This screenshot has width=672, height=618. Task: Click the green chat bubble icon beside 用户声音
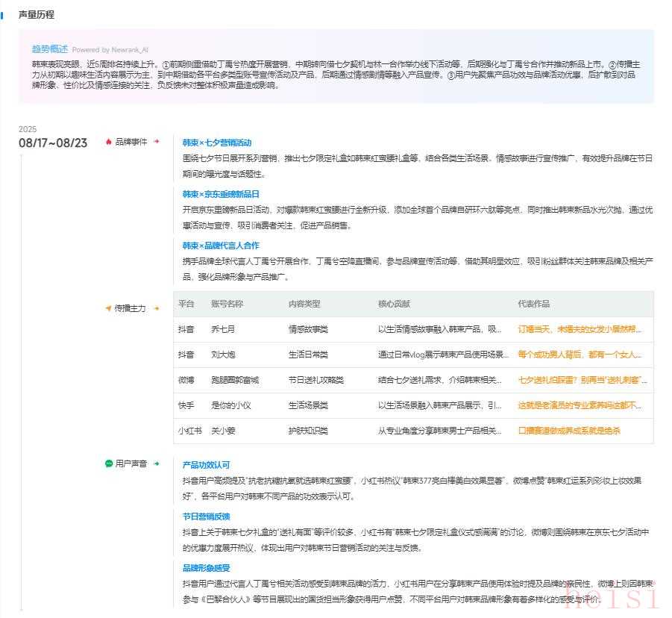coord(109,463)
